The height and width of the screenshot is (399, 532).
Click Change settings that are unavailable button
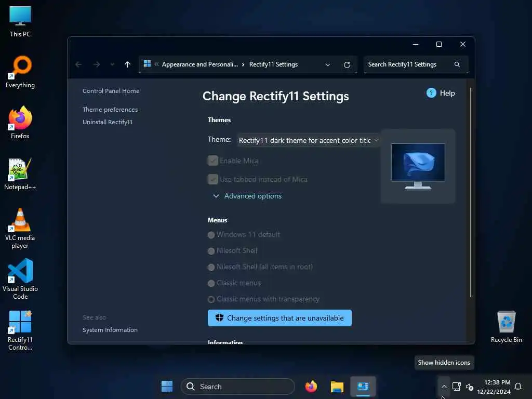[x=280, y=318]
